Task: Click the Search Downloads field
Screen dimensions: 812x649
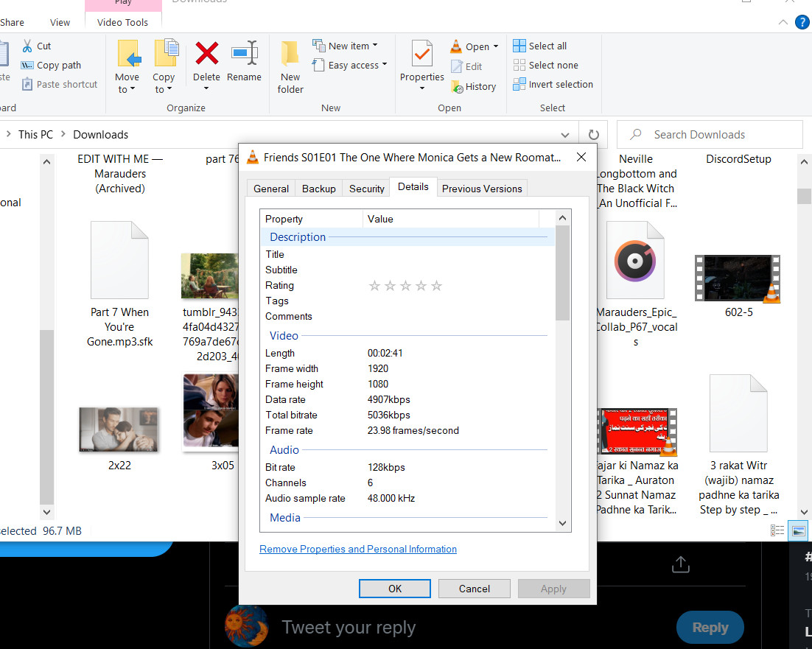Action: (x=710, y=135)
